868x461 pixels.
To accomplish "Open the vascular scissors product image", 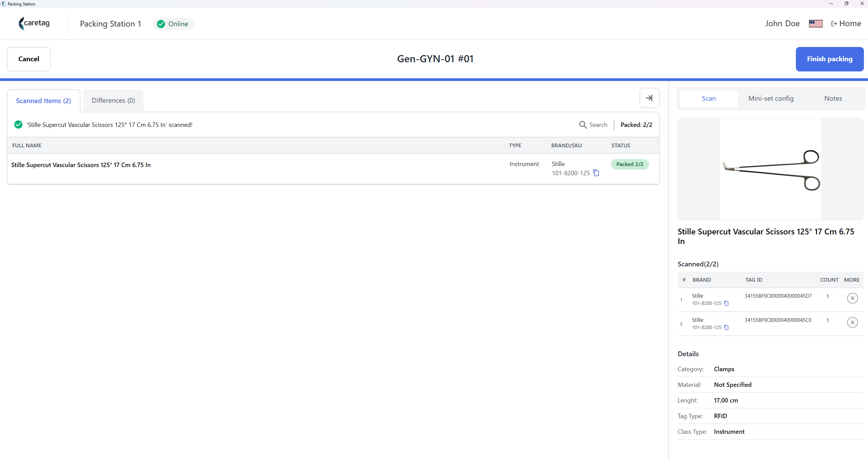I will point(770,169).
